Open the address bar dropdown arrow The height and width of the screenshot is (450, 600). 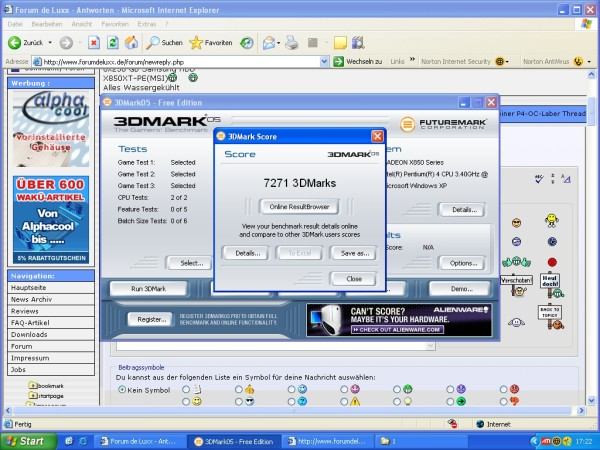tap(324, 61)
